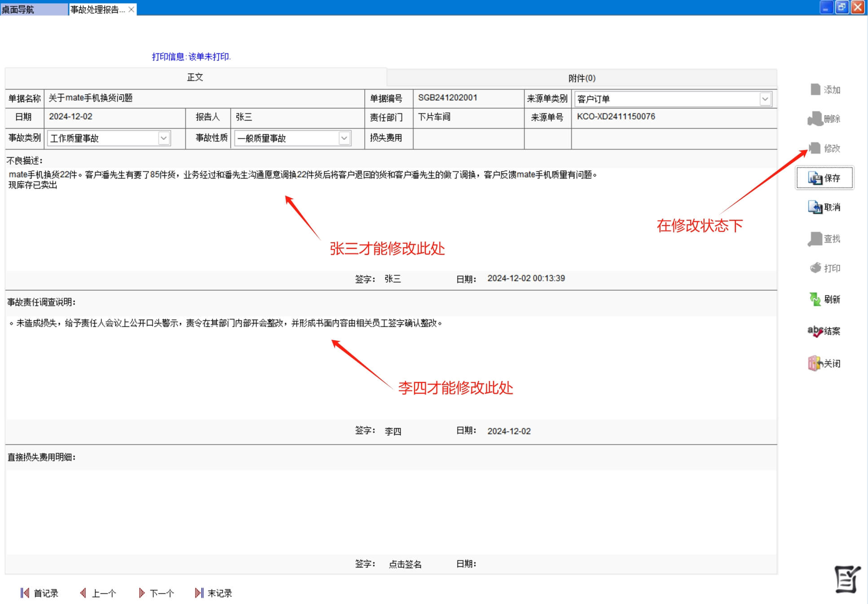Navigate to next record (下一个)
This screenshot has height=604, width=868.
click(x=156, y=593)
